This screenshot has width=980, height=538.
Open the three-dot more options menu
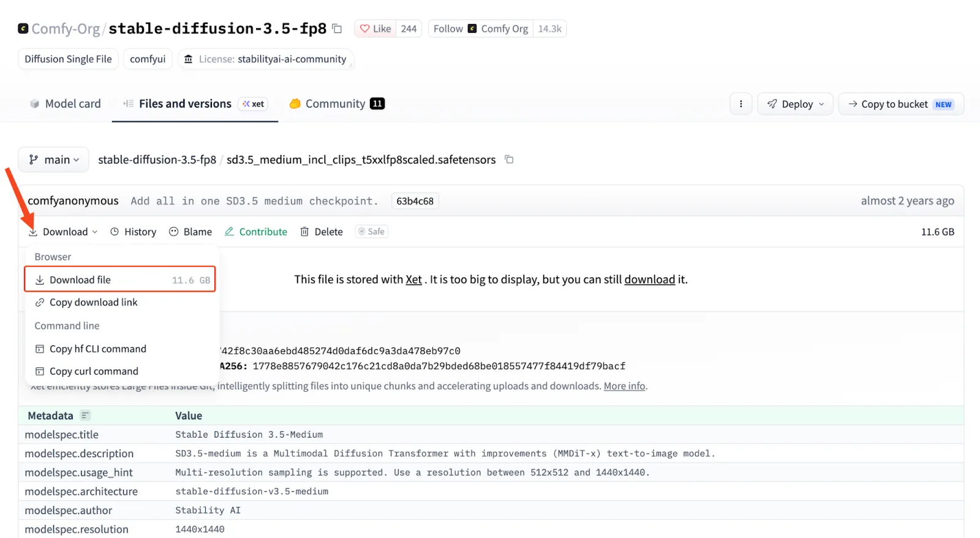pyautogui.click(x=741, y=104)
